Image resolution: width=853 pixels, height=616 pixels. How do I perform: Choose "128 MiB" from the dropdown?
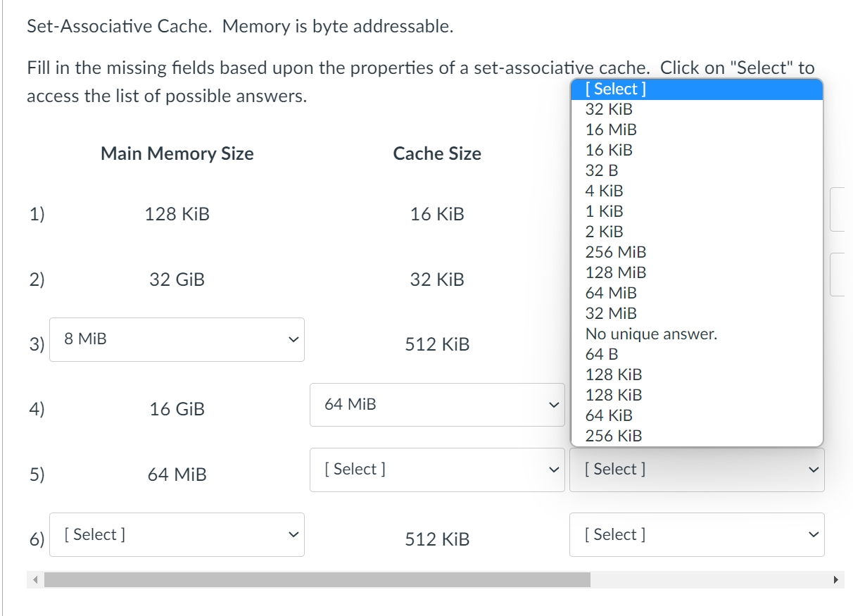[x=615, y=272]
